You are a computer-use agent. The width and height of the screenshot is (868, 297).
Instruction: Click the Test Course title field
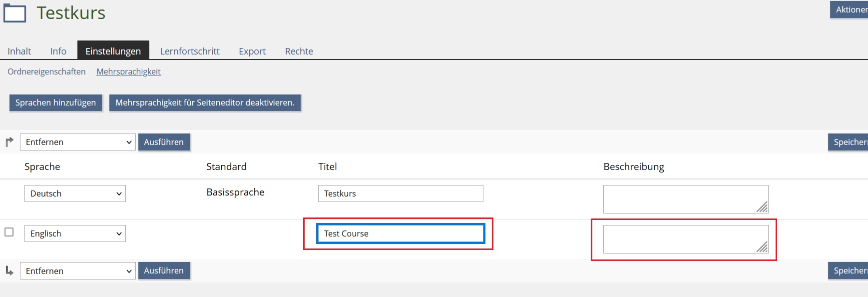400,233
